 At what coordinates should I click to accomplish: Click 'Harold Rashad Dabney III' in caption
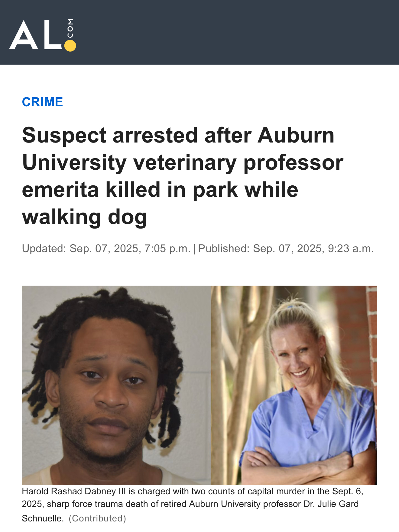74,491
